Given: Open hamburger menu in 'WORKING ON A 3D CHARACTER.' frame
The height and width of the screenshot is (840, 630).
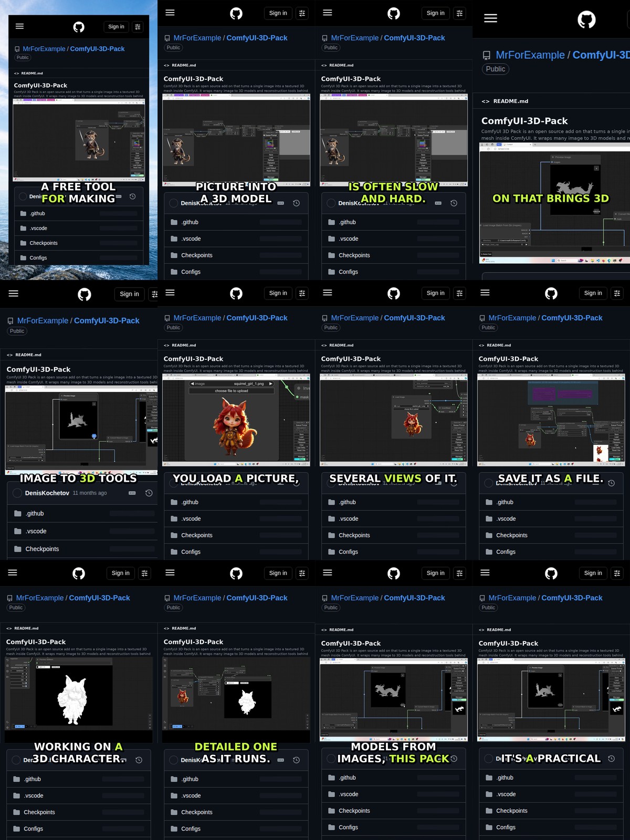Looking at the screenshot, I should point(13,573).
